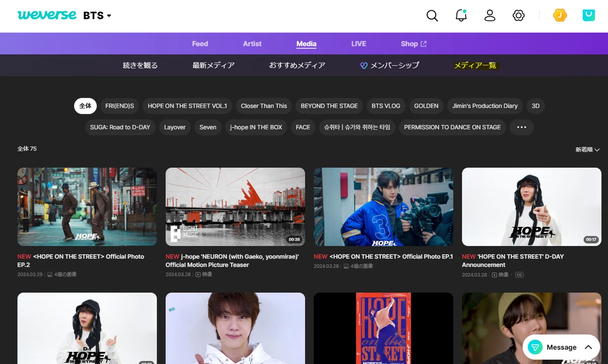This screenshot has height=364, width=608.
Task: Expand the Message panel chevron
Action: pyautogui.click(x=588, y=347)
